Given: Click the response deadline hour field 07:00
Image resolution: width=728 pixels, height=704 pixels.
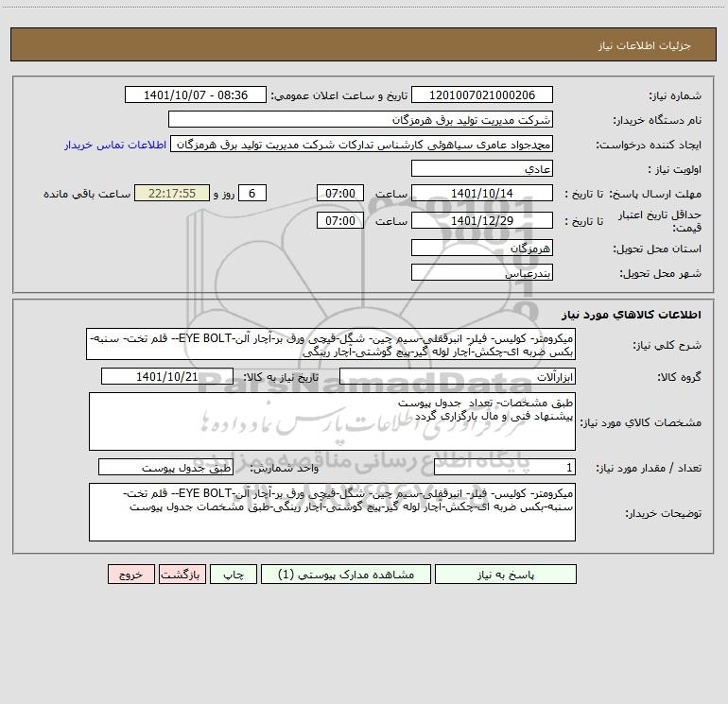Looking at the screenshot, I should (x=339, y=193).
